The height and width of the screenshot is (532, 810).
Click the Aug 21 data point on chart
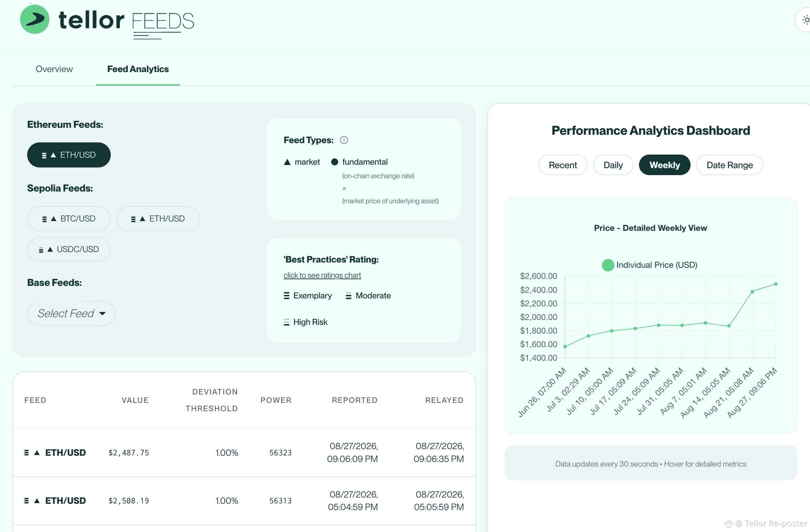click(x=752, y=292)
